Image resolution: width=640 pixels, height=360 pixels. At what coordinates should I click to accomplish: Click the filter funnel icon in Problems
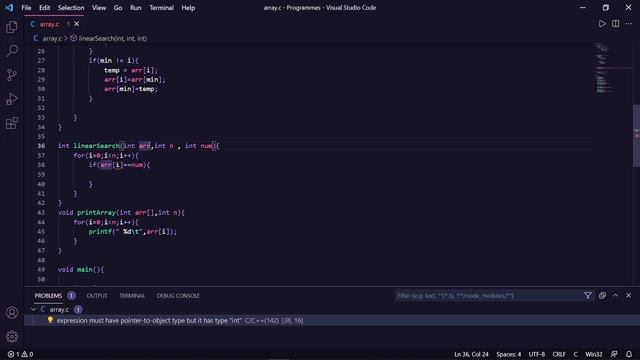point(587,296)
